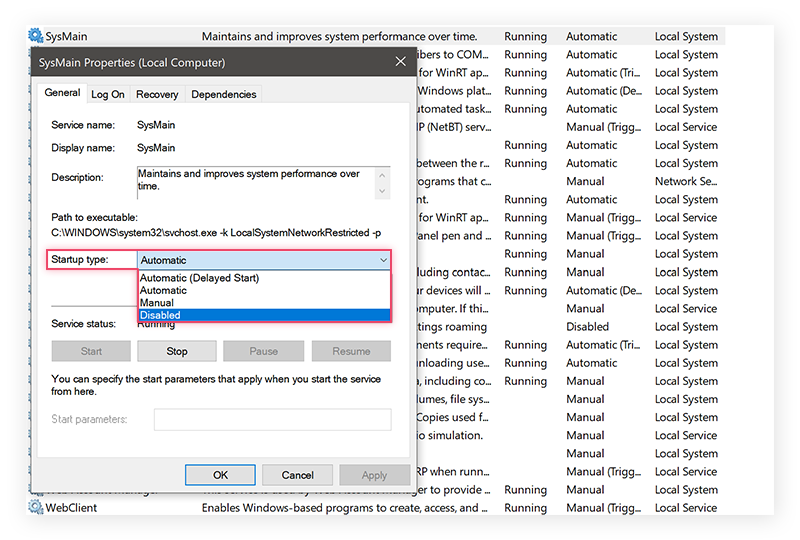Image resolution: width=800 pixels, height=540 pixels.
Task: Click the Display name SysMain value
Action: click(x=156, y=148)
